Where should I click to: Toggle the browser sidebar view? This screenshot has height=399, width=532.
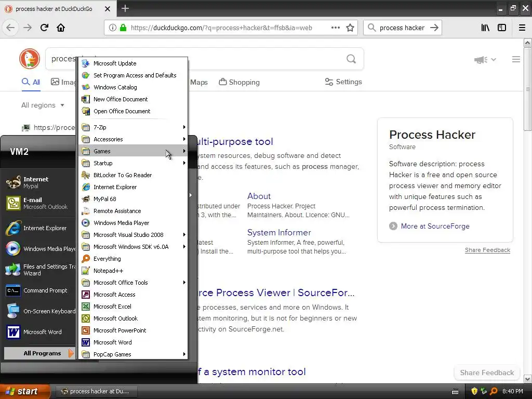[x=502, y=28]
